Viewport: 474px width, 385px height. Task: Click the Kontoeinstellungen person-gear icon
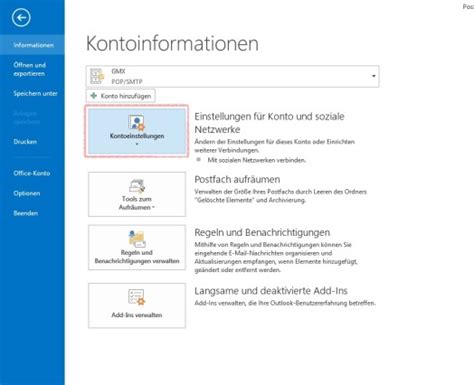pos(137,123)
